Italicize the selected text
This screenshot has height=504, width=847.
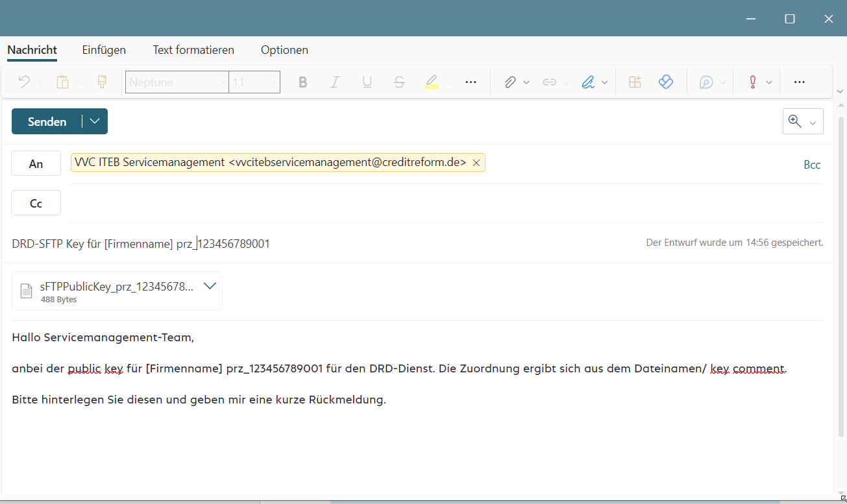(334, 82)
